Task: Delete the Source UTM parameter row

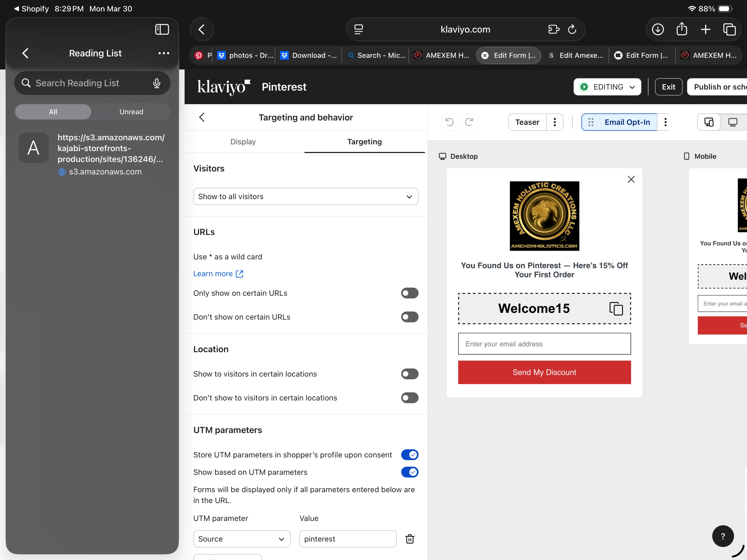Action: click(410, 539)
